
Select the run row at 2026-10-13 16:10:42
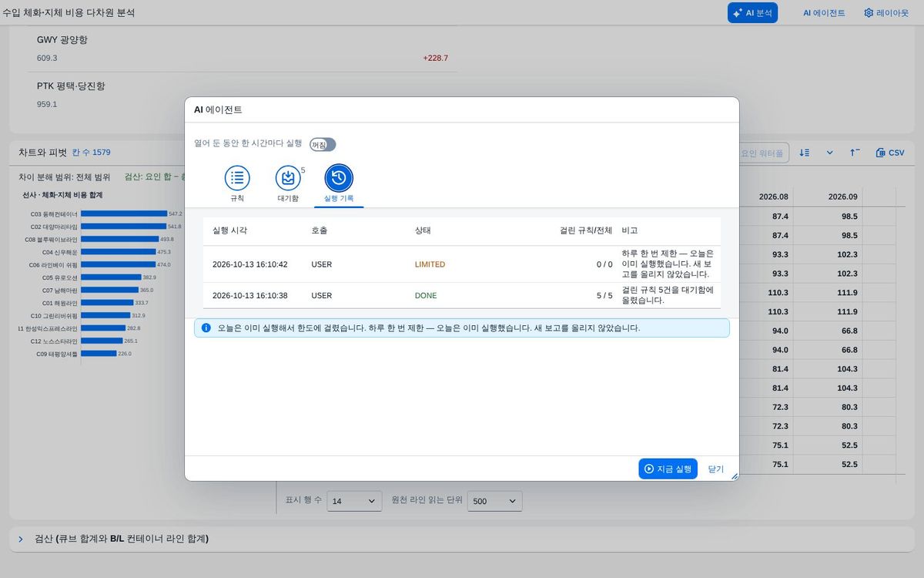click(462, 264)
